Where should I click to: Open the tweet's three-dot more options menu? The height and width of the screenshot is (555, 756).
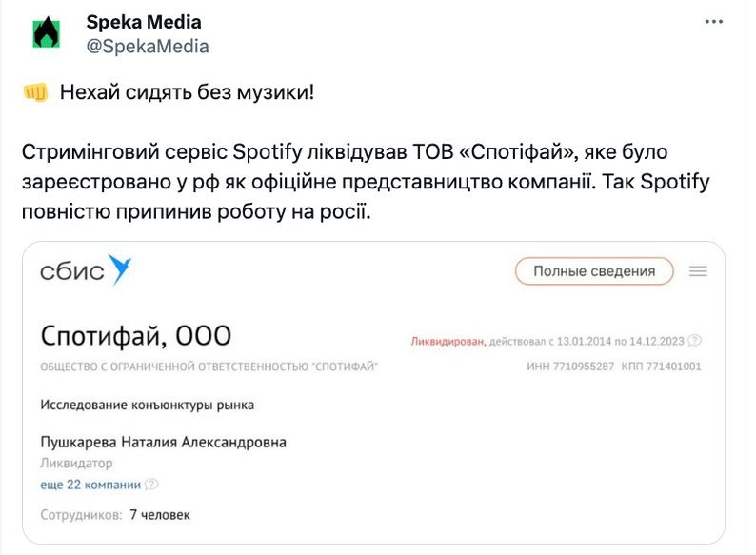[714, 21]
